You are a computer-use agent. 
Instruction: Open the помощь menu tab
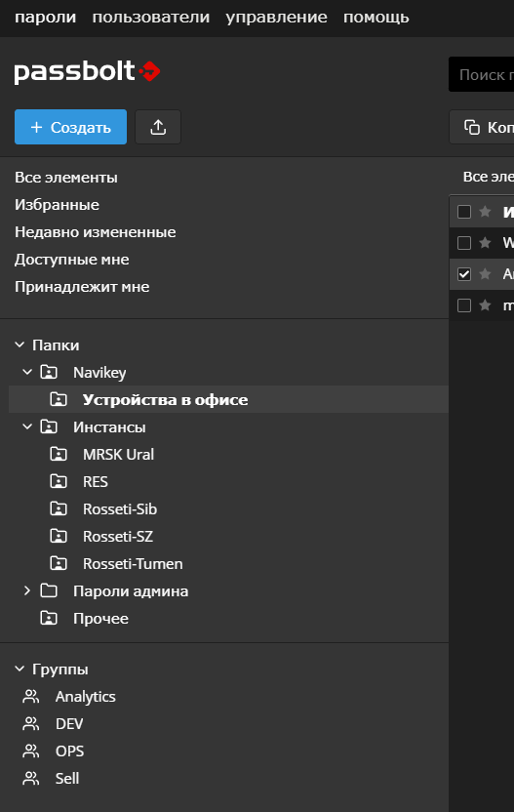coord(376,18)
